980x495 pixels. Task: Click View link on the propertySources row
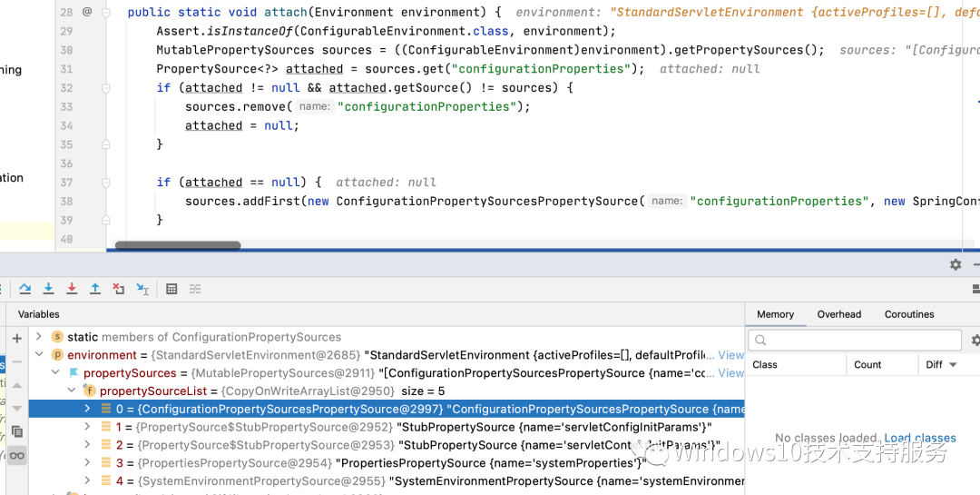[x=731, y=373]
